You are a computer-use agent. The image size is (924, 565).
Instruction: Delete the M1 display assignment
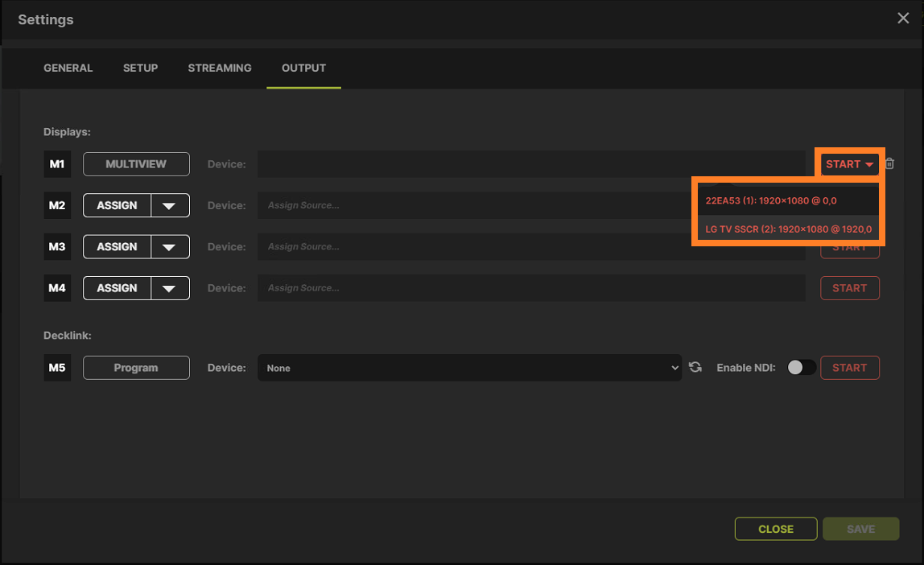[x=889, y=163]
